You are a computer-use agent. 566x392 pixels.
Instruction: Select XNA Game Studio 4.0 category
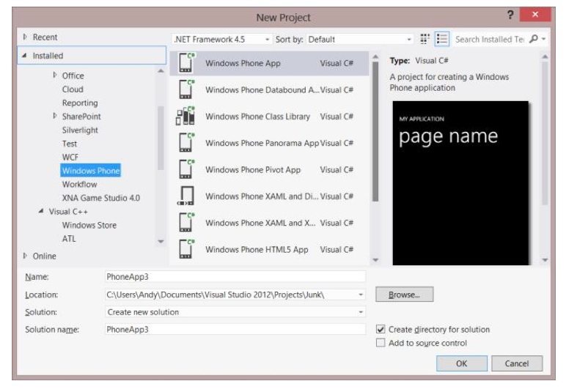click(x=100, y=198)
